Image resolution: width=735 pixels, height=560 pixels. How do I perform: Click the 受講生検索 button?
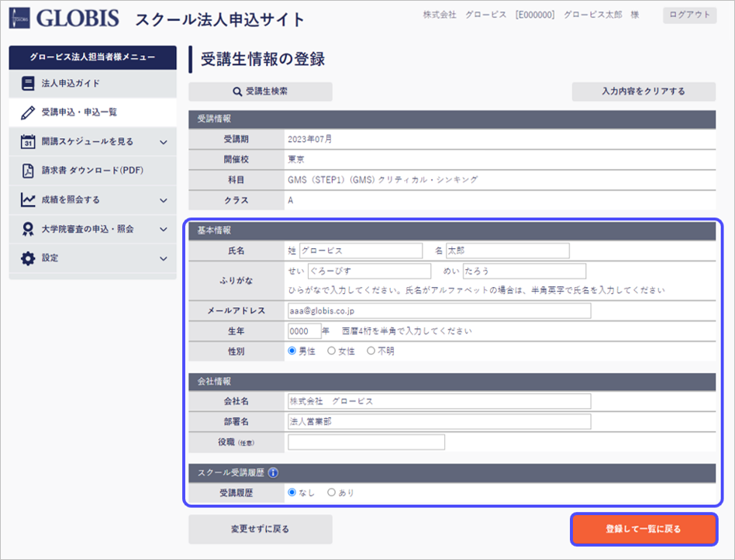(261, 92)
